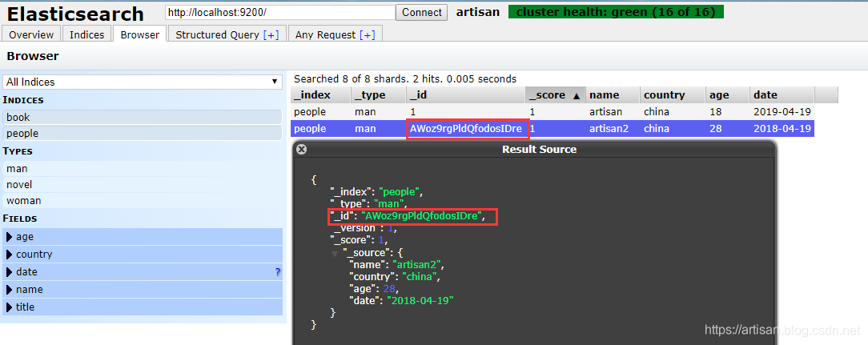
Task: Expand the title field filter
Action: point(9,307)
